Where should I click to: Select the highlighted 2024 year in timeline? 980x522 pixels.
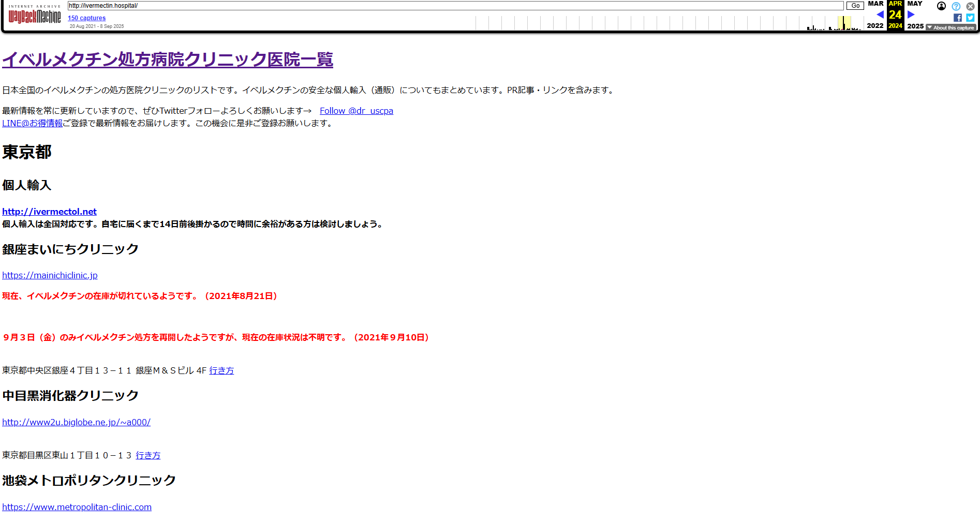[895, 26]
